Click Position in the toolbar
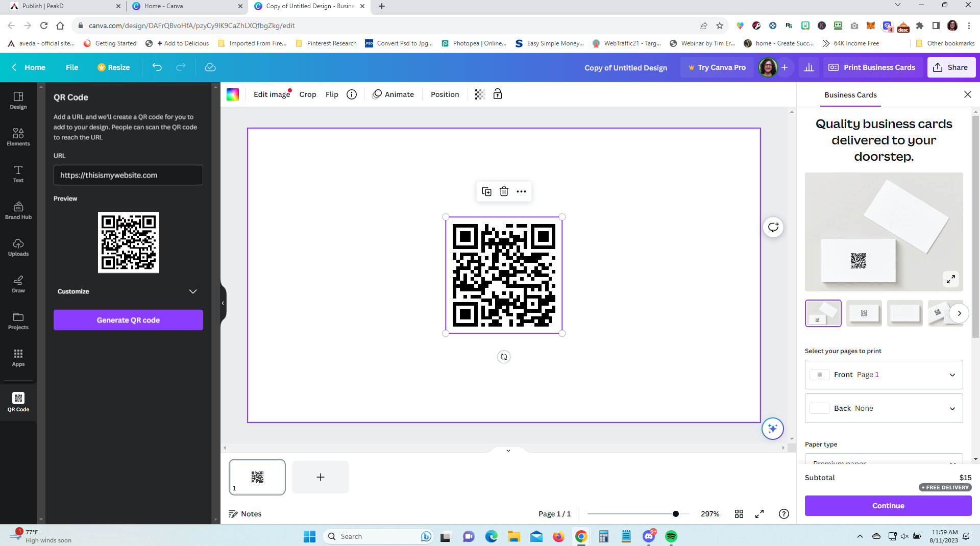The height and width of the screenshot is (546, 980). [x=445, y=94]
